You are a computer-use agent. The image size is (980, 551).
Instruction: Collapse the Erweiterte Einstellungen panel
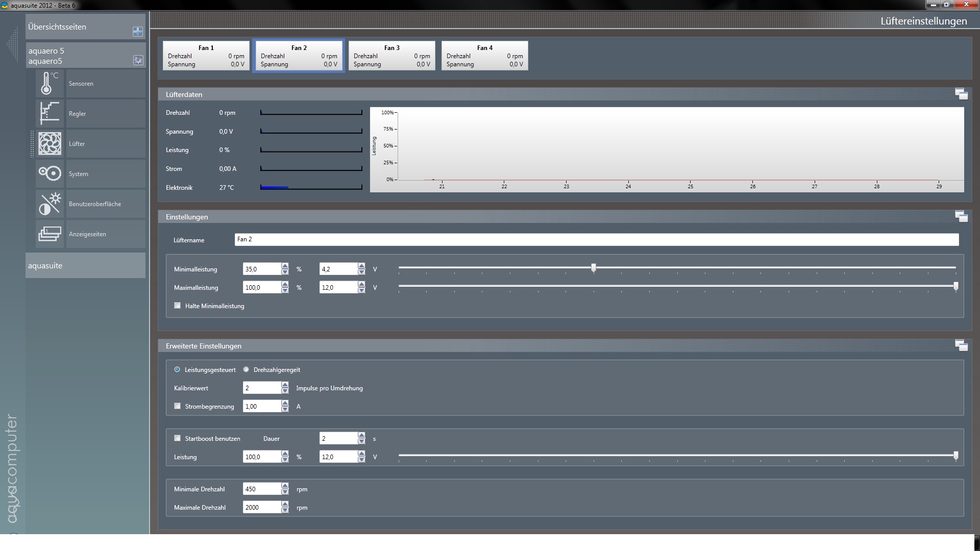[961, 345]
